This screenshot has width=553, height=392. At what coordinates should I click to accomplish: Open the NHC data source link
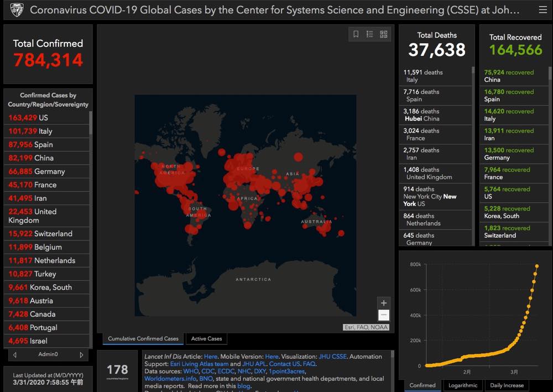[244, 372]
